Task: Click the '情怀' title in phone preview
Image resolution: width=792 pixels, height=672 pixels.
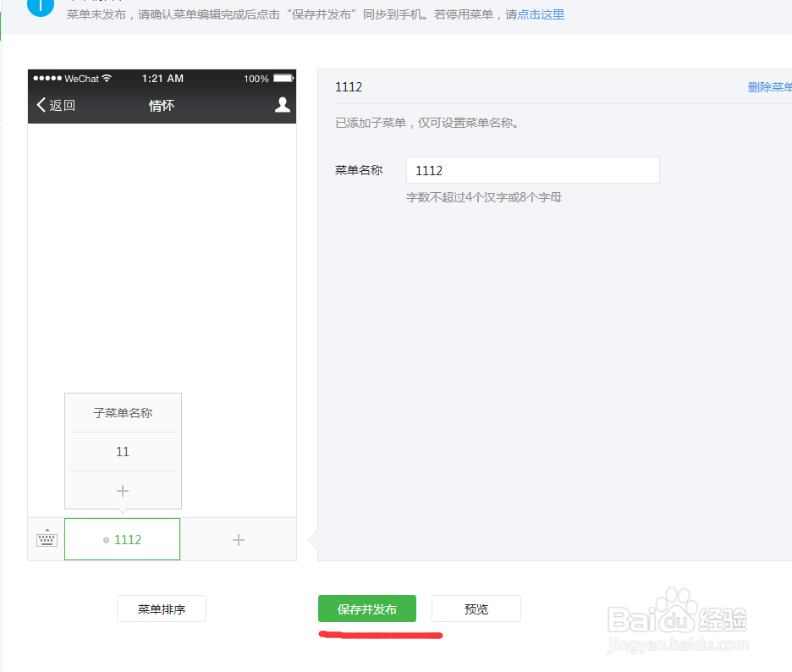Action: point(162,106)
